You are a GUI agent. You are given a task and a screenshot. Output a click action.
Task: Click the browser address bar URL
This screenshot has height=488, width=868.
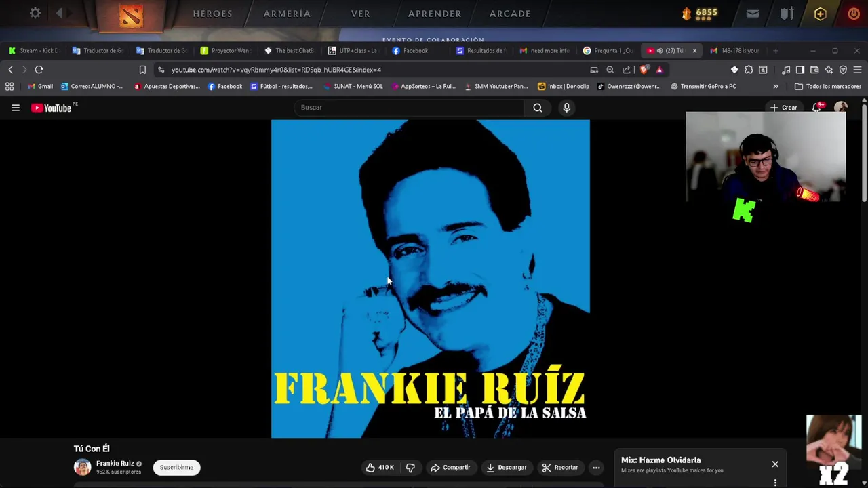pos(276,70)
